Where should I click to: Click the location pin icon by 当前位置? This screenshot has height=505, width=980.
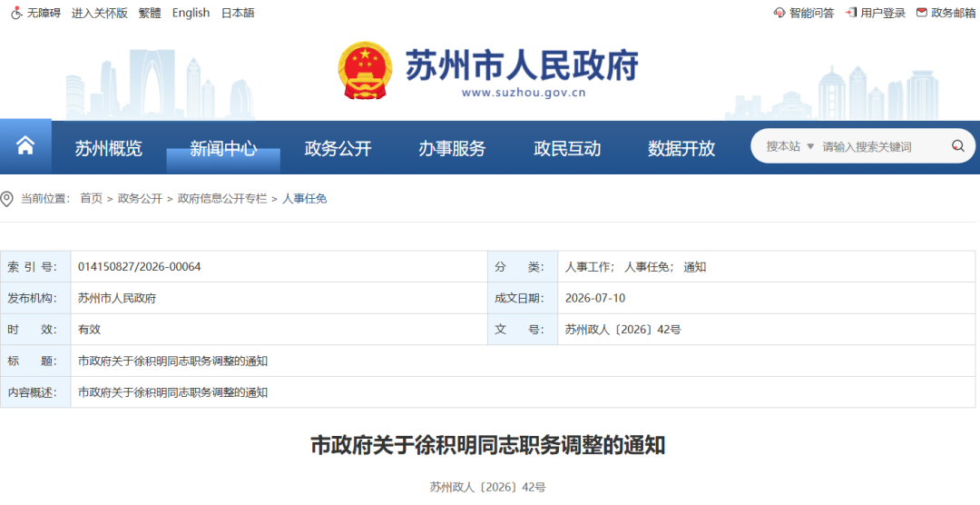pos(7,199)
